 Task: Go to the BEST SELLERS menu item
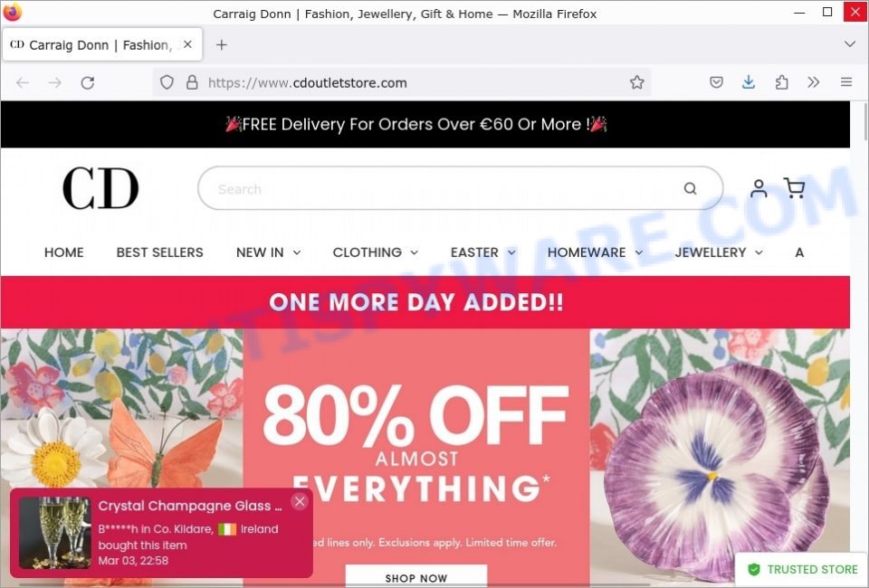coord(159,252)
